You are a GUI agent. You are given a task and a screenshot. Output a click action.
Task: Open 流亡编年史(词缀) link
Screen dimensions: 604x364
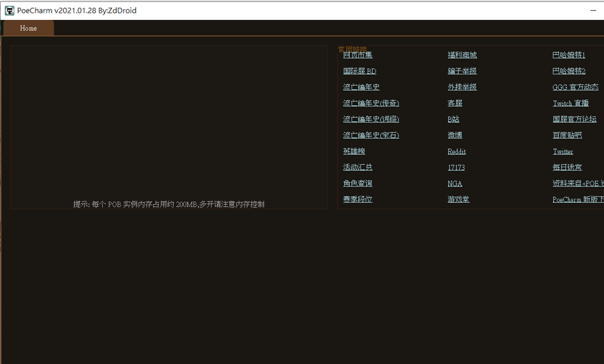(x=371, y=120)
